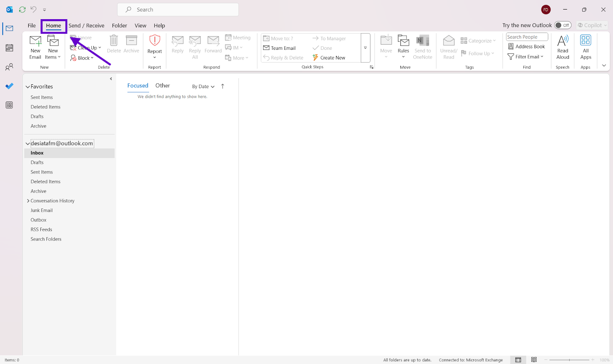
Task: Create a New Email
Action: [x=35, y=47]
